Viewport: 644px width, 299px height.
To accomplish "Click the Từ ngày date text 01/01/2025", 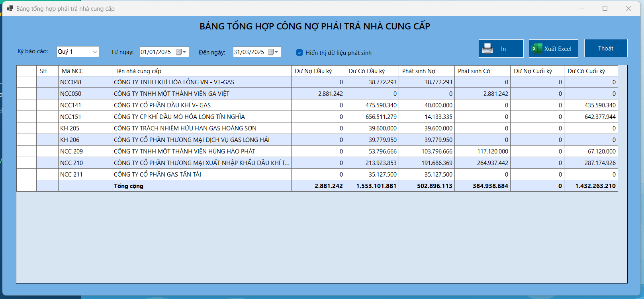I will coord(156,52).
